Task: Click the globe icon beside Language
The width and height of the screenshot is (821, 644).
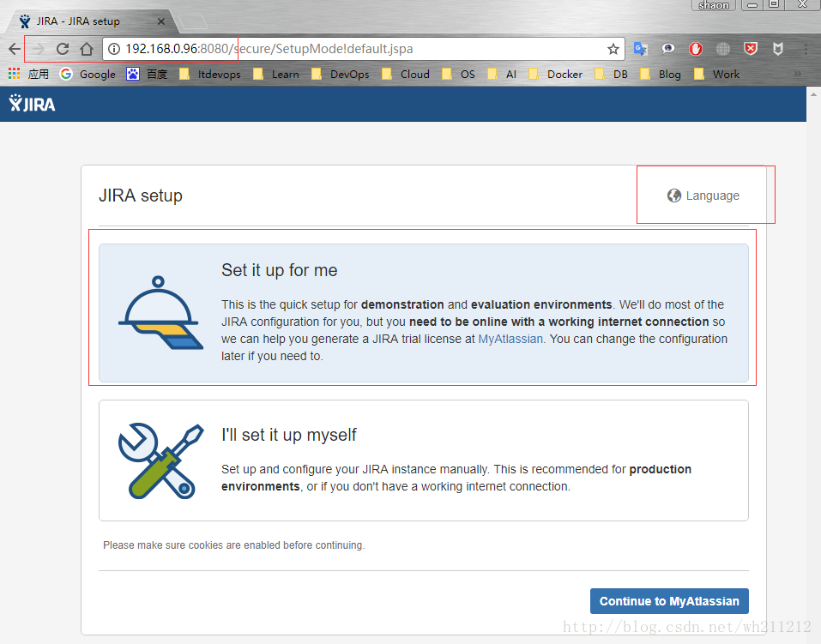Action: click(673, 196)
